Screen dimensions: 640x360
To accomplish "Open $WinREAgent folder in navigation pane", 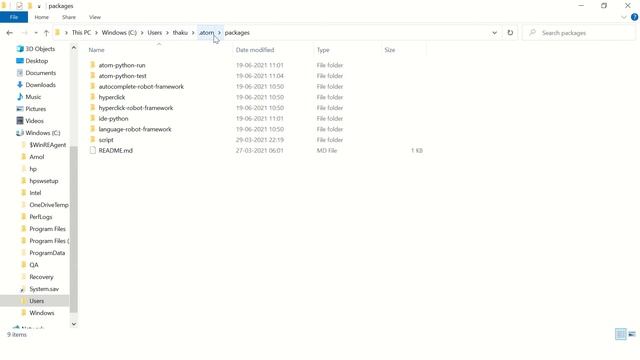I will [x=47, y=145].
